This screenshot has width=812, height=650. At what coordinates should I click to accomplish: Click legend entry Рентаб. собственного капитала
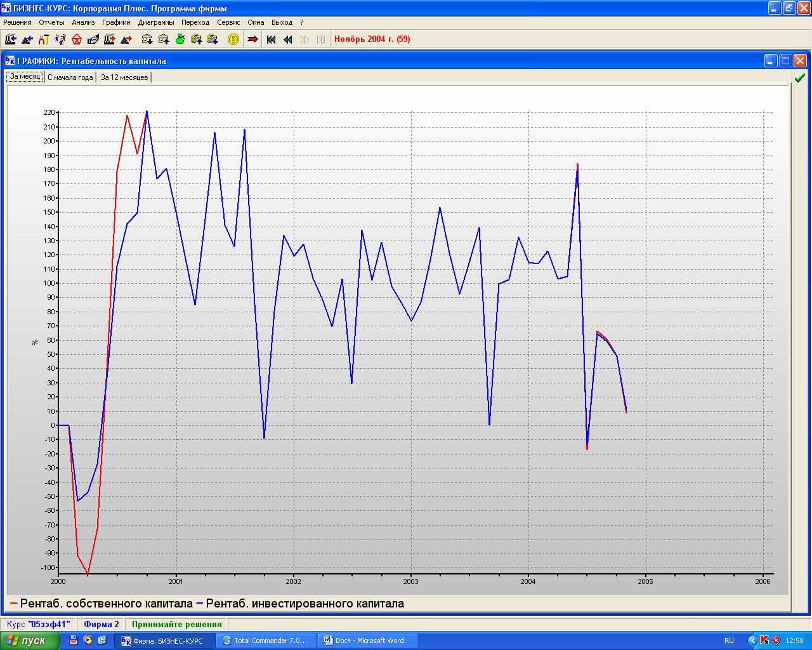coord(101,604)
